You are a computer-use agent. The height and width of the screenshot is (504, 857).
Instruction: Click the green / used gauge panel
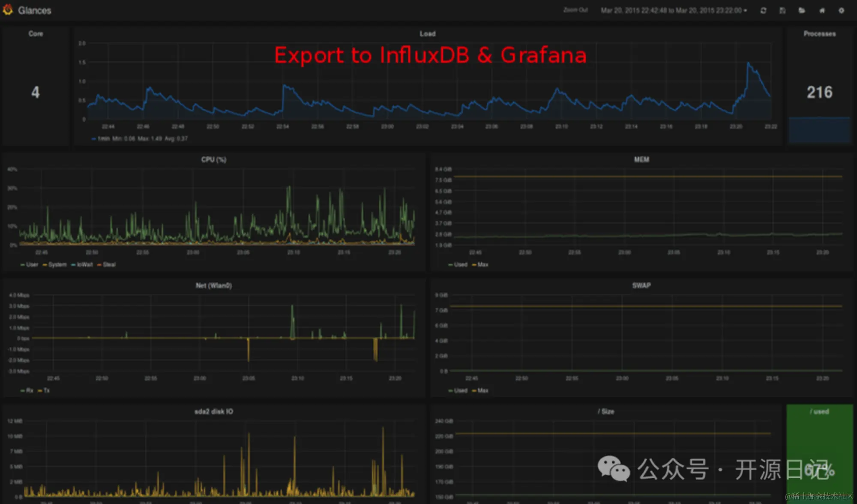(x=819, y=454)
